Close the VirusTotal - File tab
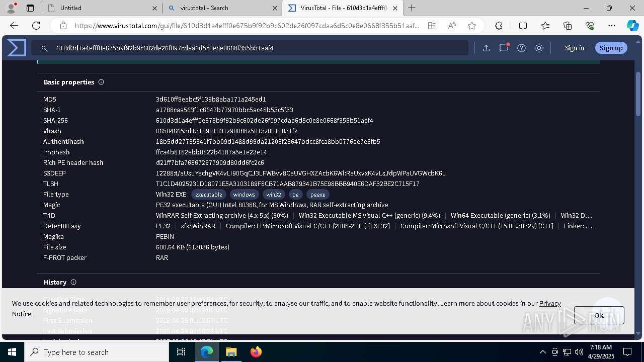This screenshot has width=644, height=362. [395, 8]
